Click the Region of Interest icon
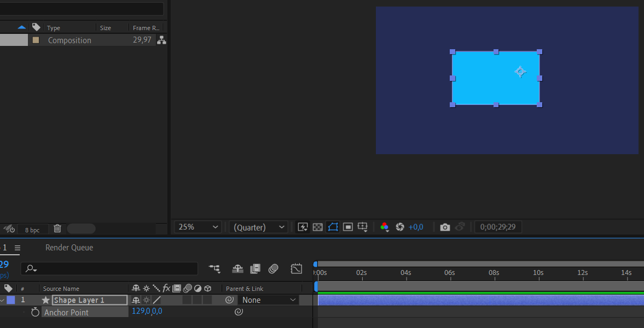Image resolution: width=644 pixels, height=328 pixels. pos(347,227)
